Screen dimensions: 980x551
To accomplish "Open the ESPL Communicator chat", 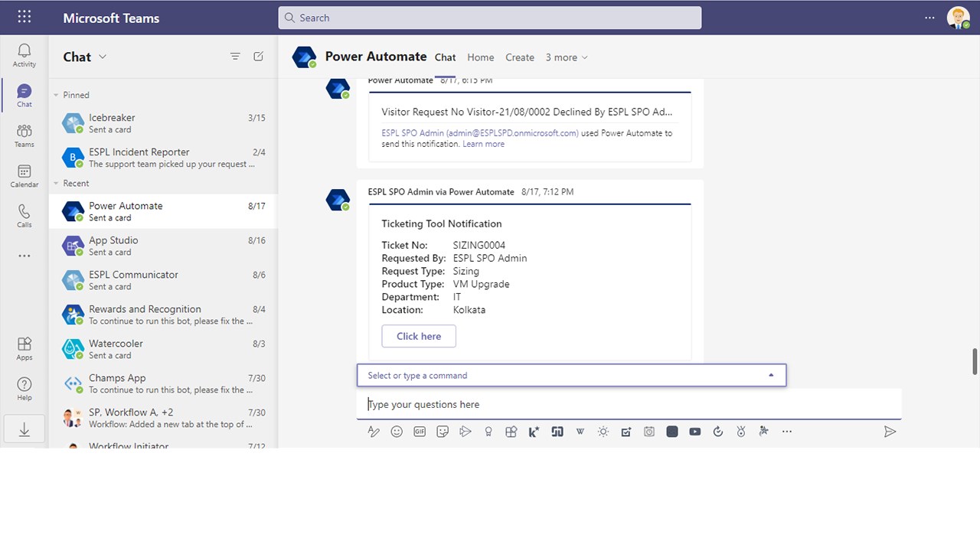I will pos(163,280).
